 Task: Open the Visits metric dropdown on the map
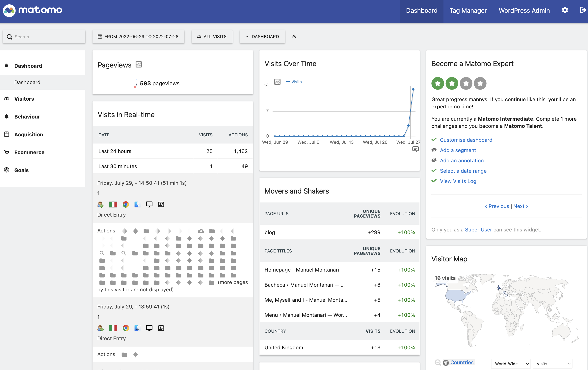pyautogui.click(x=553, y=364)
